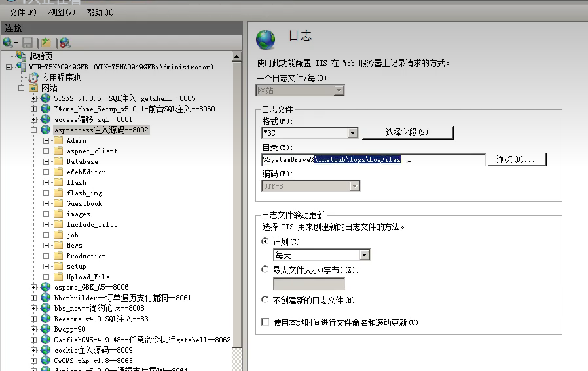Select 不创建新的日志文件 radio button
588x371 pixels.
[265, 300]
